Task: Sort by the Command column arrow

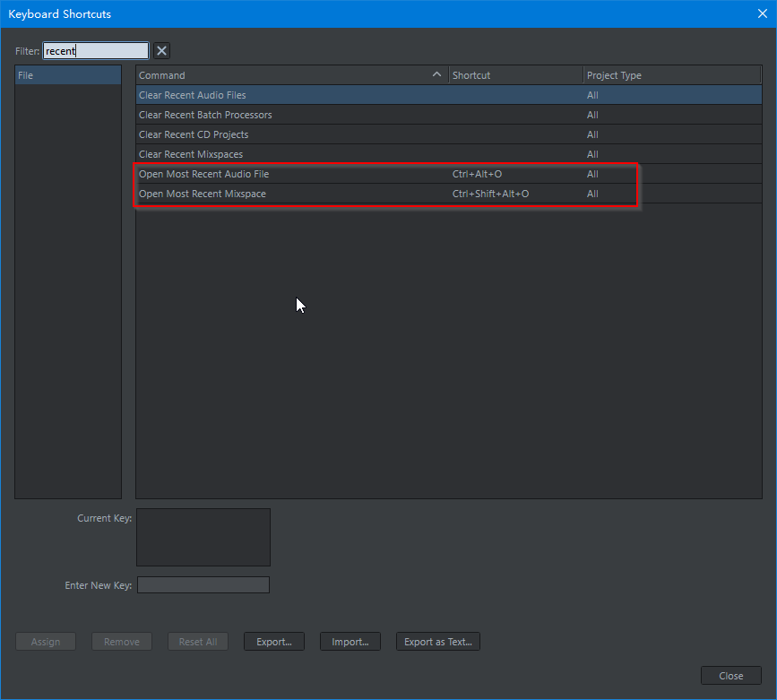Action: [436, 74]
